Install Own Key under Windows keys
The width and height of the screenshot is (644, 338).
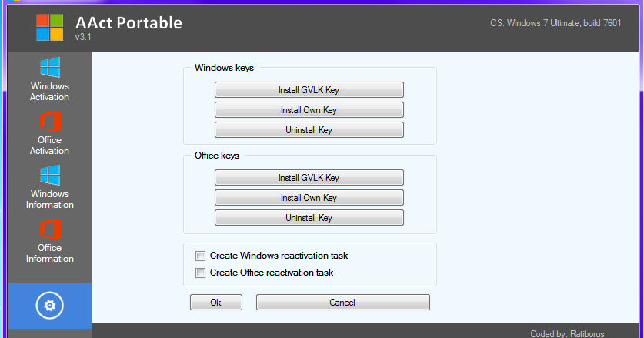pos(309,110)
